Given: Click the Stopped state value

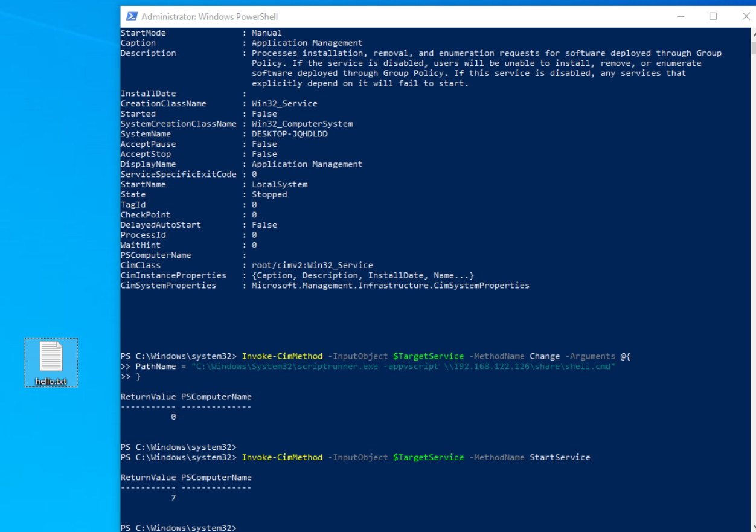Looking at the screenshot, I should click(269, 194).
